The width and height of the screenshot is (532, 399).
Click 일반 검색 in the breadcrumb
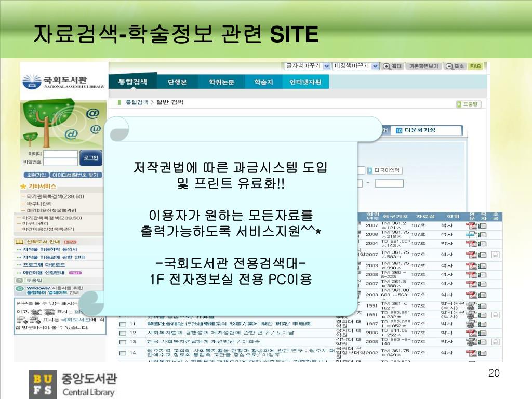(170, 102)
